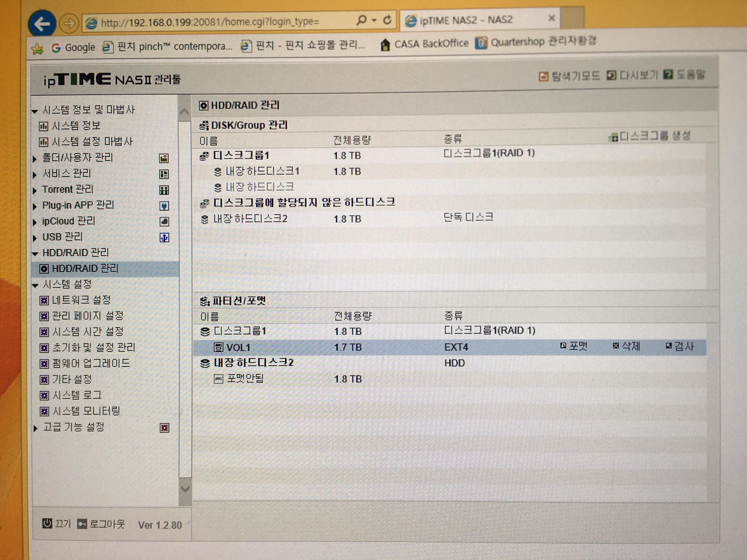Click the browser forward arrow button

click(x=69, y=24)
